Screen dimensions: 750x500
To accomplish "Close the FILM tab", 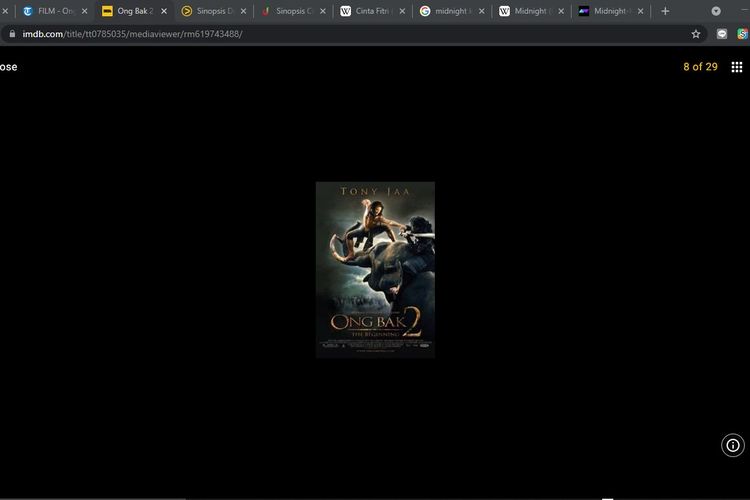I will pyautogui.click(x=84, y=11).
